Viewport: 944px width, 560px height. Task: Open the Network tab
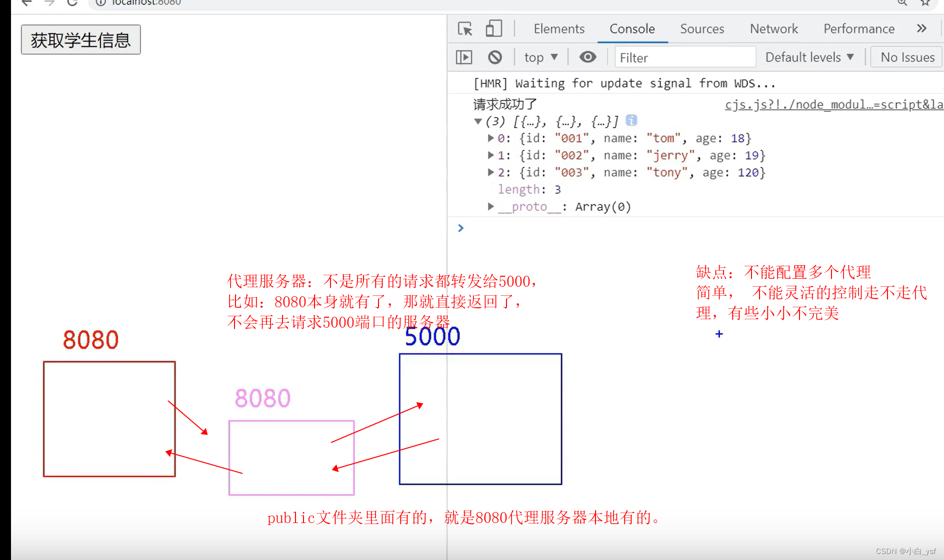[774, 29]
